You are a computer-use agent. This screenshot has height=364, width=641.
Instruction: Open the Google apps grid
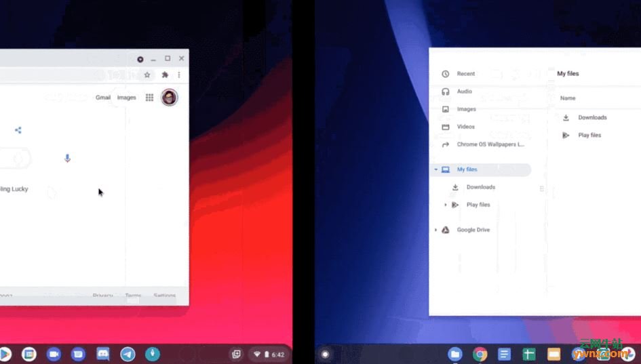pyautogui.click(x=150, y=98)
